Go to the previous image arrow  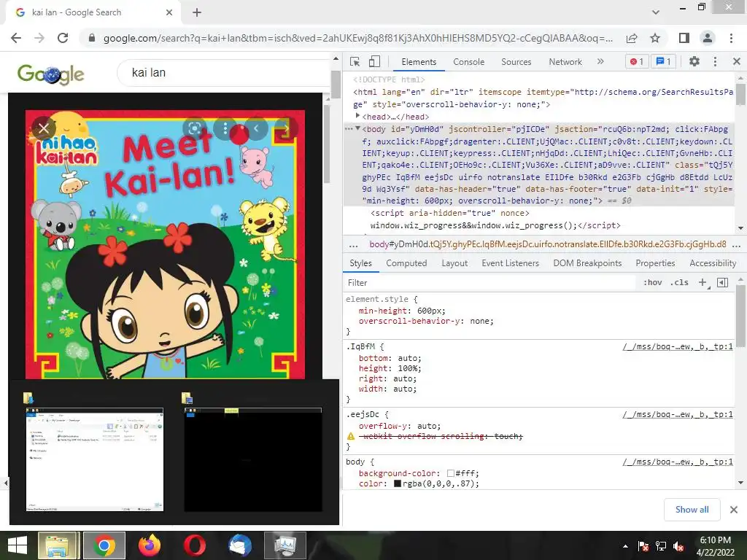256,128
